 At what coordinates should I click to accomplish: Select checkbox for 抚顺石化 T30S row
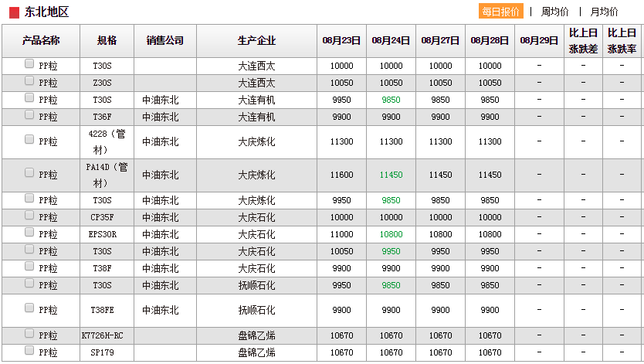pyautogui.click(x=29, y=283)
